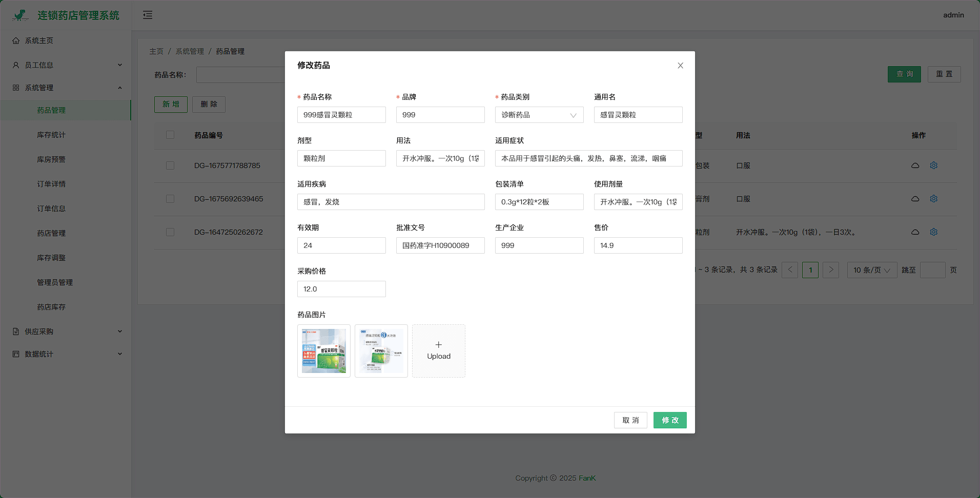
Task: Check the box for row DG-1675771788785
Action: pyautogui.click(x=170, y=165)
